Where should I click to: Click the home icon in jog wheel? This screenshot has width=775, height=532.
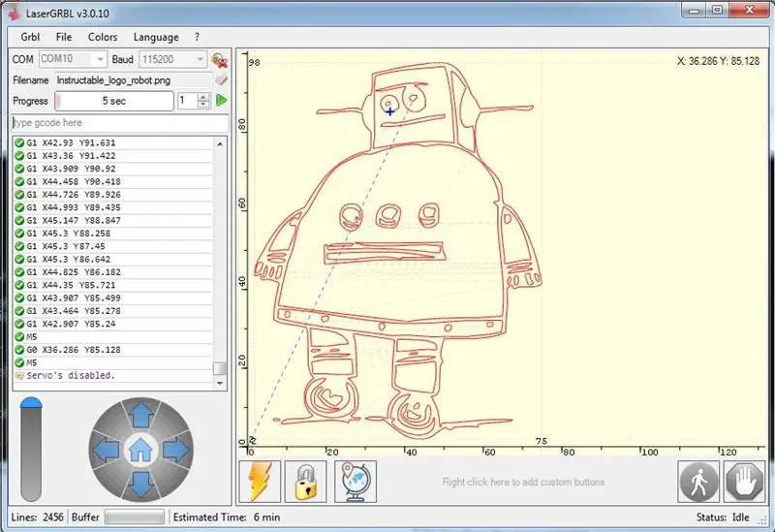140,450
